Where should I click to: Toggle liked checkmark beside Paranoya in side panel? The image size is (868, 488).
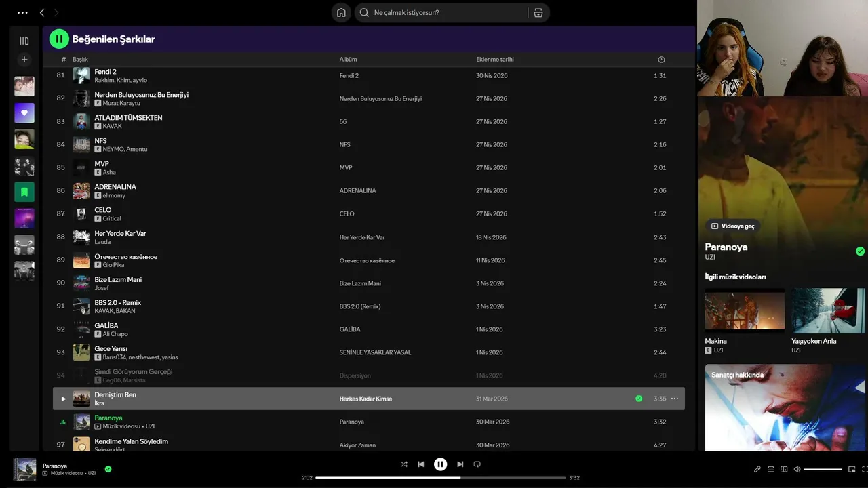click(860, 251)
